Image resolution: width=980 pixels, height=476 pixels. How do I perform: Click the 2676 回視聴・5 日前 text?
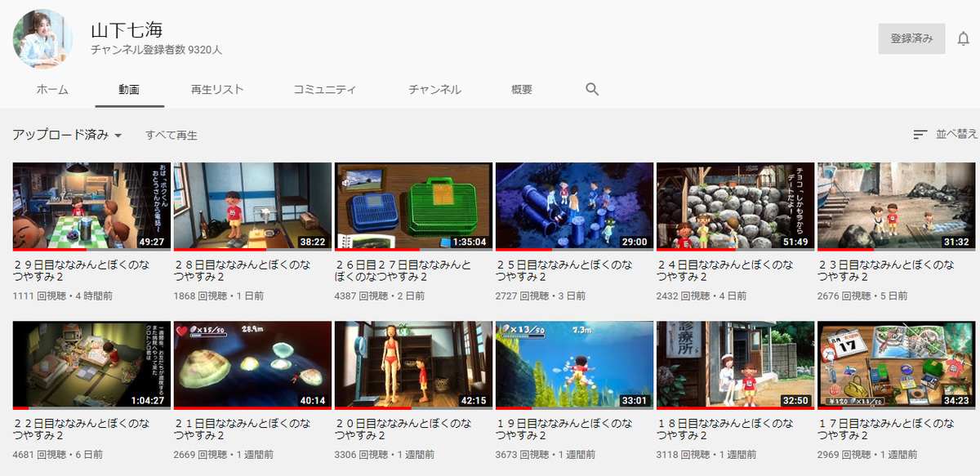click(862, 296)
